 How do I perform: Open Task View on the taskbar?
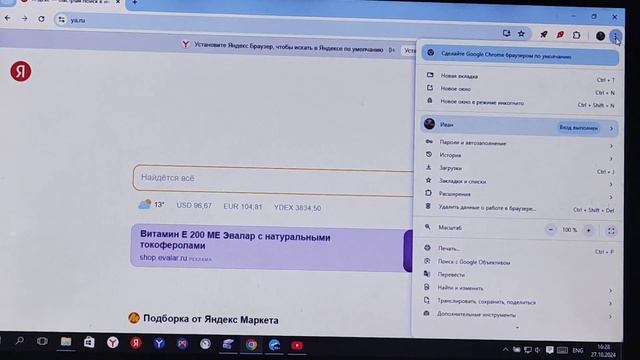click(42, 341)
